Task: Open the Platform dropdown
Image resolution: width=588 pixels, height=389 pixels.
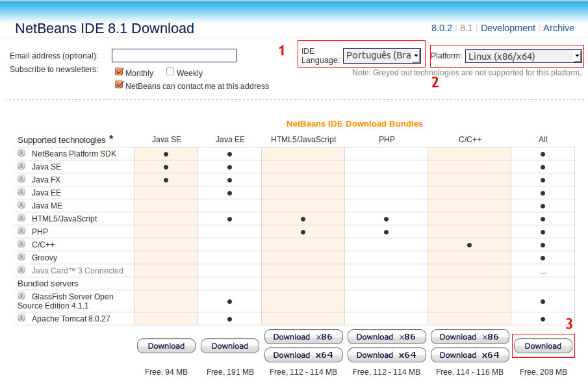Action: (x=523, y=56)
